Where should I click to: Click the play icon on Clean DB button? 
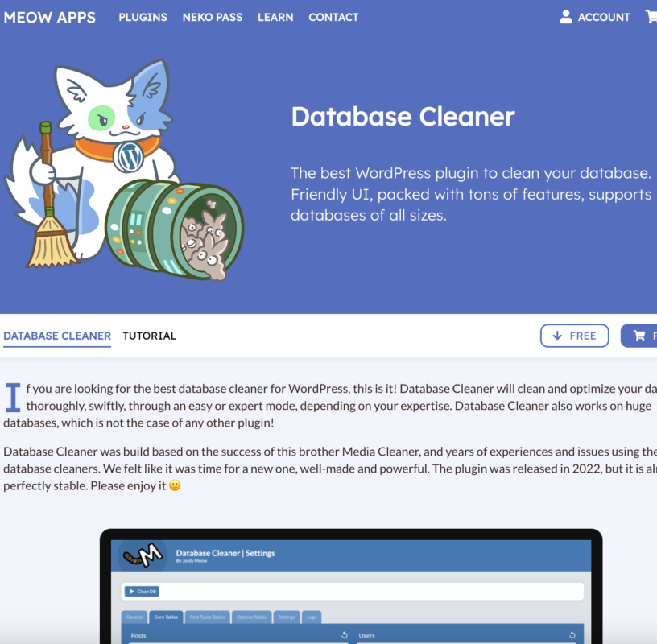130,590
